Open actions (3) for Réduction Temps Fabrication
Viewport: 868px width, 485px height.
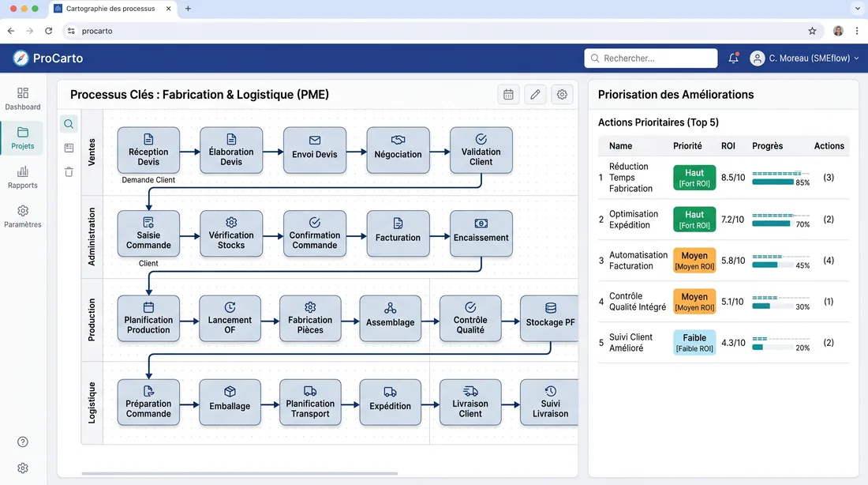click(x=828, y=178)
